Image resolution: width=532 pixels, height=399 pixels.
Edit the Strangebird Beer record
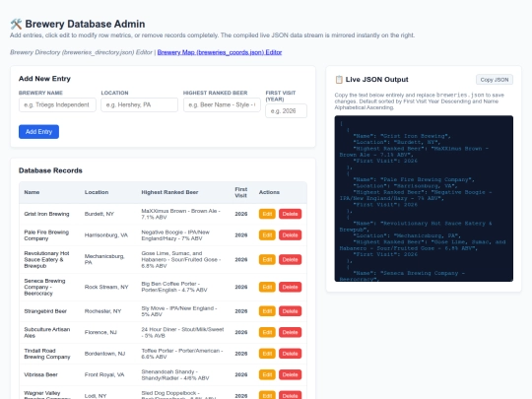point(267,311)
